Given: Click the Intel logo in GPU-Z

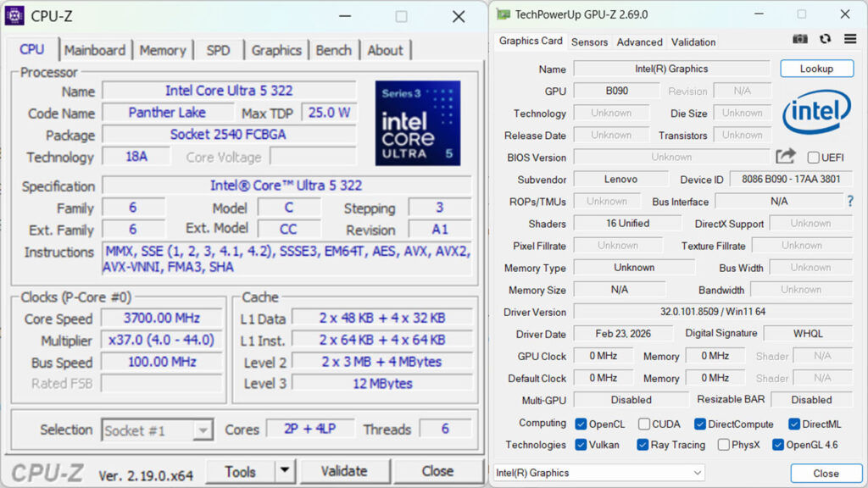Looking at the screenshot, I should (816, 112).
